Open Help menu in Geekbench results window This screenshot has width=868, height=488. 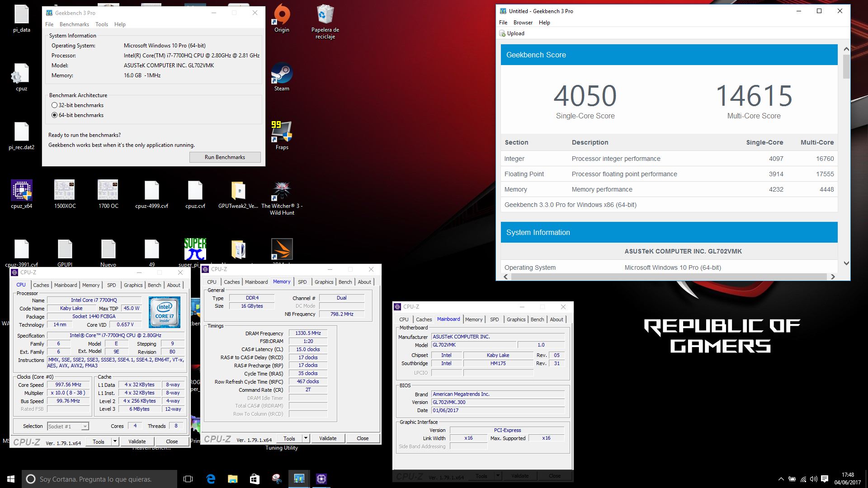544,23
